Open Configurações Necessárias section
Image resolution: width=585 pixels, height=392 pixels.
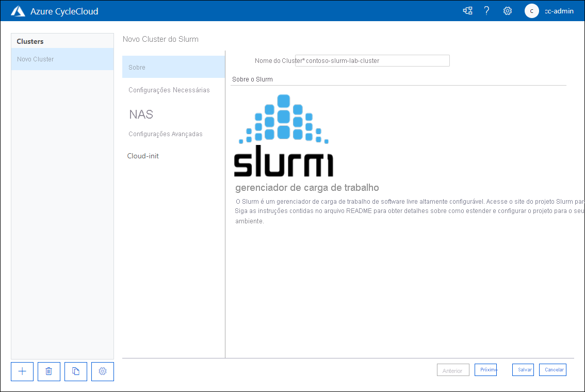point(169,90)
